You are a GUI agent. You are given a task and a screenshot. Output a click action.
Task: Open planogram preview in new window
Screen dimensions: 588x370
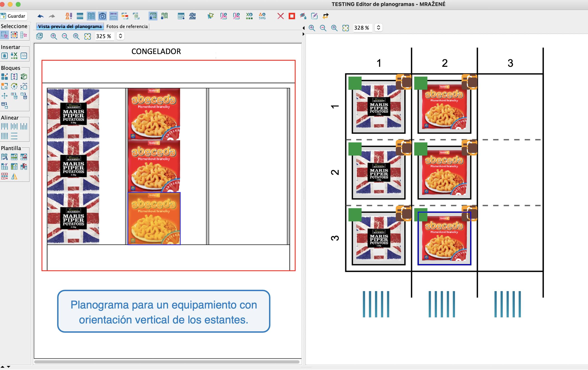point(39,36)
